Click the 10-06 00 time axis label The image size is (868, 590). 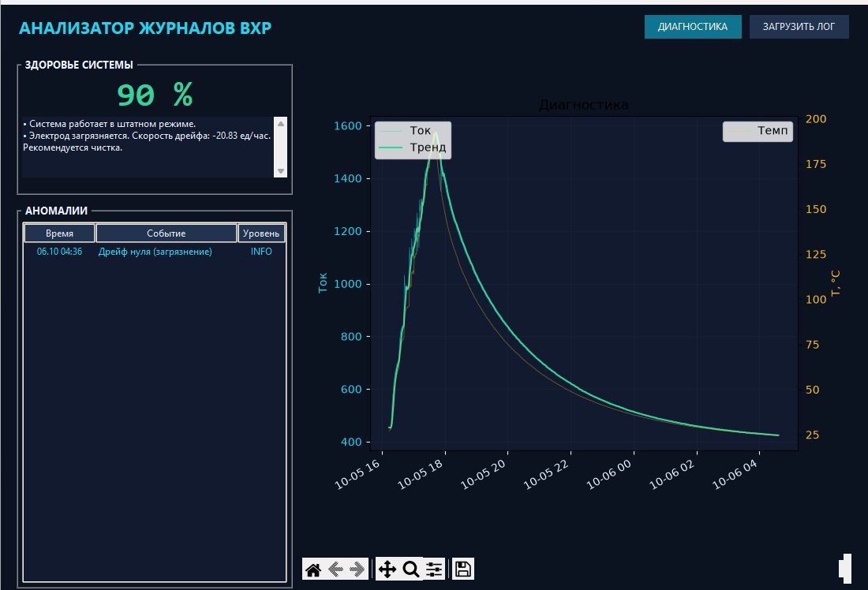(609, 475)
